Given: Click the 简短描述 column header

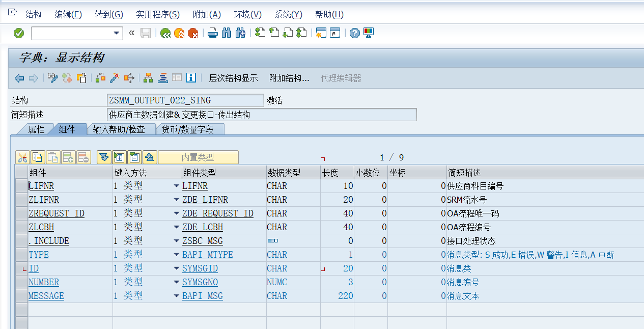Looking at the screenshot, I should 545,173.
